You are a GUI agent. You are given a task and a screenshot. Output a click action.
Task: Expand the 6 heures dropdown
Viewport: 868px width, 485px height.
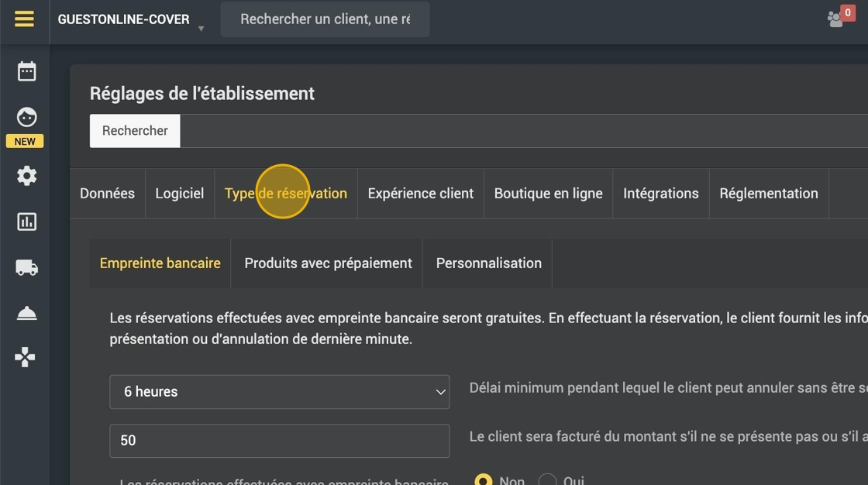[x=280, y=392]
